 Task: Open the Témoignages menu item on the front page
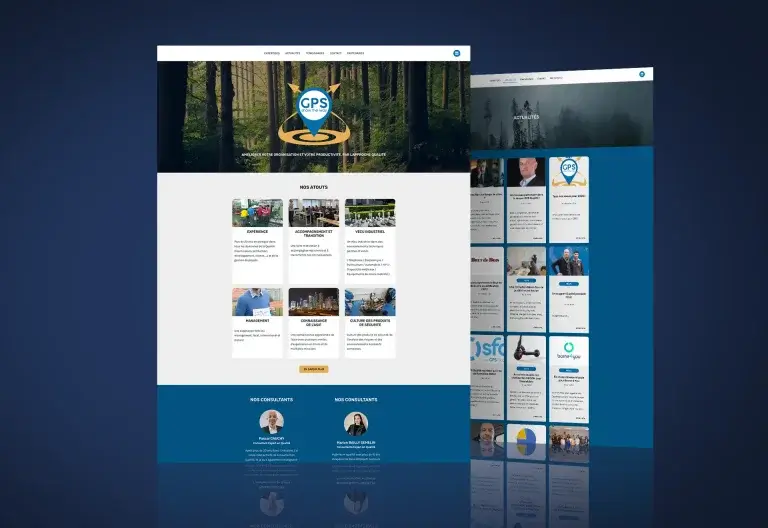click(315, 53)
